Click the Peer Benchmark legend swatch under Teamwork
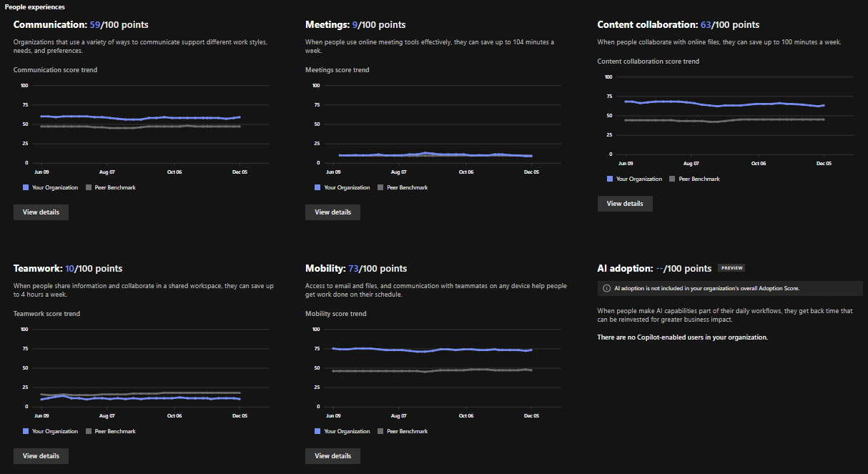The image size is (868, 474). coord(88,430)
